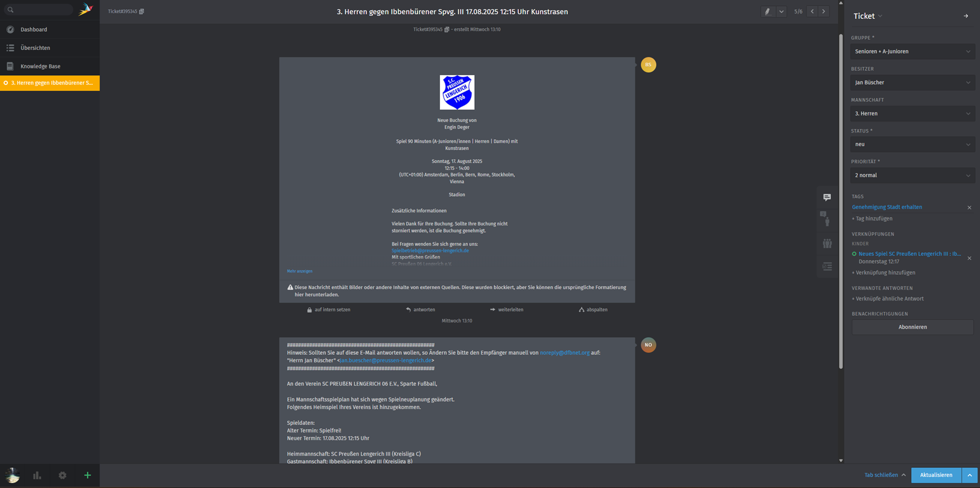The height and width of the screenshot is (488, 980).
Task: Open Übersichten in the left menu
Action: click(x=35, y=48)
